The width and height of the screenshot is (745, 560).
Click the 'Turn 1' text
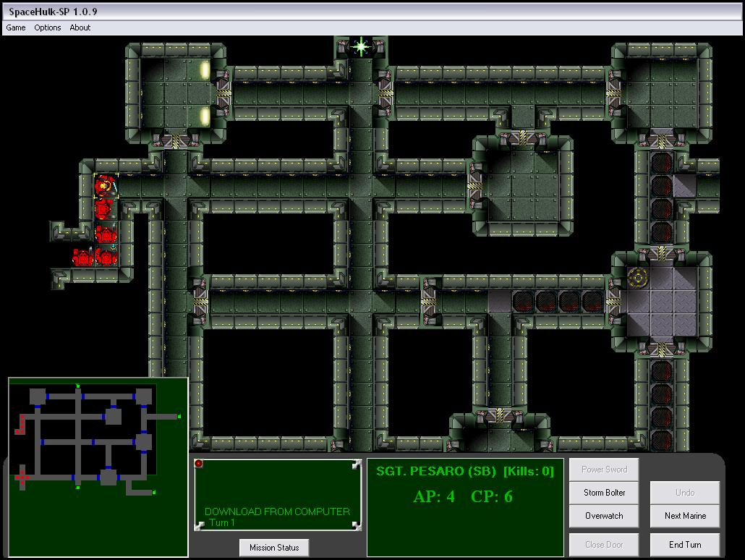(x=222, y=522)
